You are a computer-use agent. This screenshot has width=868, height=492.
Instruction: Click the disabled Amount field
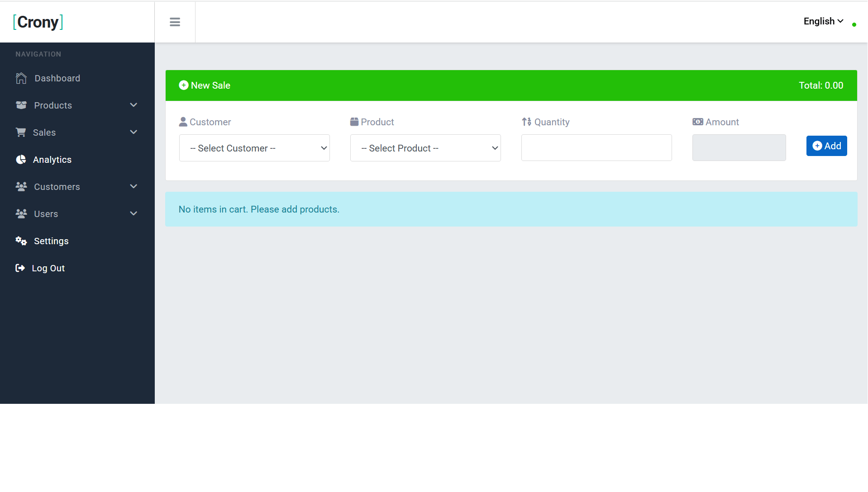click(739, 147)
